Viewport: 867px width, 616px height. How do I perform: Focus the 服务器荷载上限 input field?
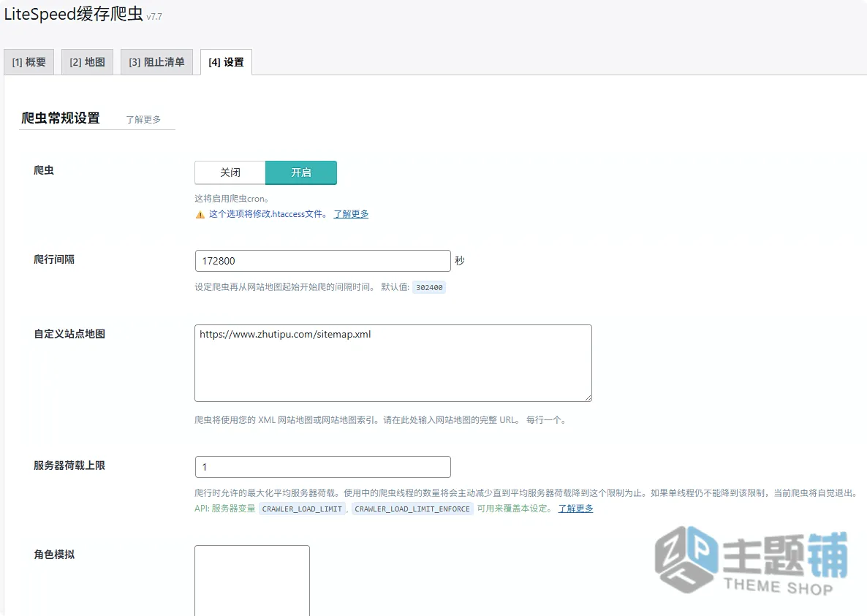tap(323, 467)
